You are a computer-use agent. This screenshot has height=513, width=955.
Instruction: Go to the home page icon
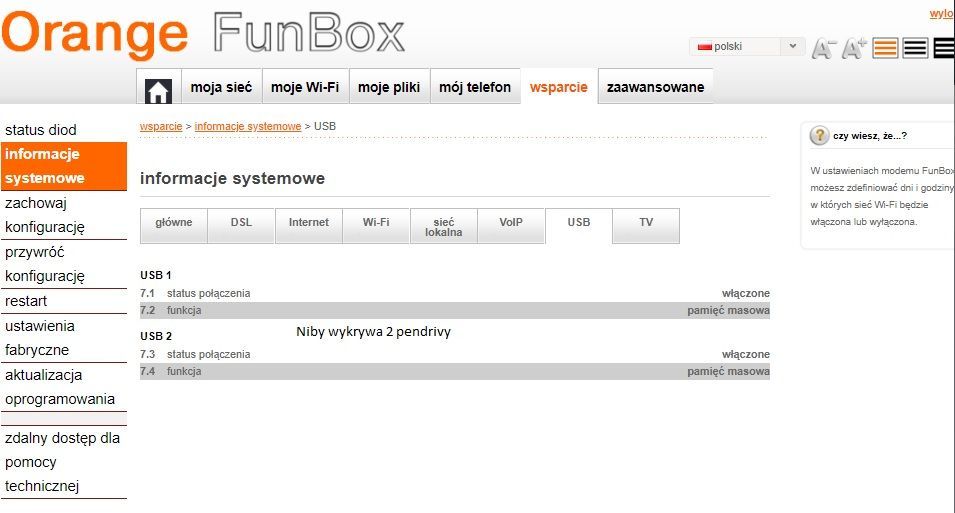(158, 91)
